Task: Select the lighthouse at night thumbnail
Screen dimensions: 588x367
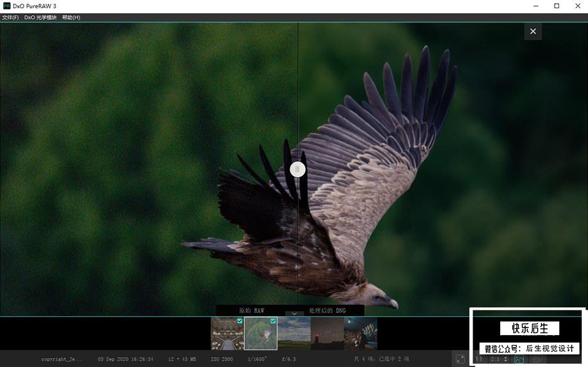Action: pos(327,333)
